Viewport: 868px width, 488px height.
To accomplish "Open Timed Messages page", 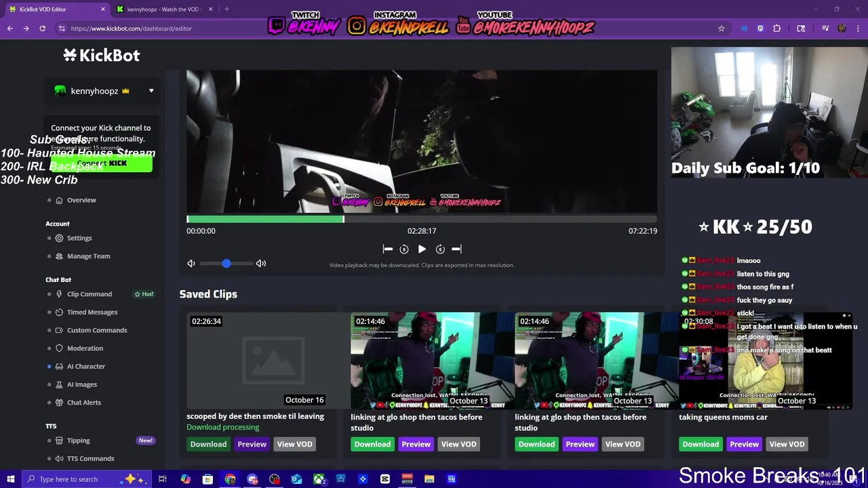I will (x=92, y=312).
